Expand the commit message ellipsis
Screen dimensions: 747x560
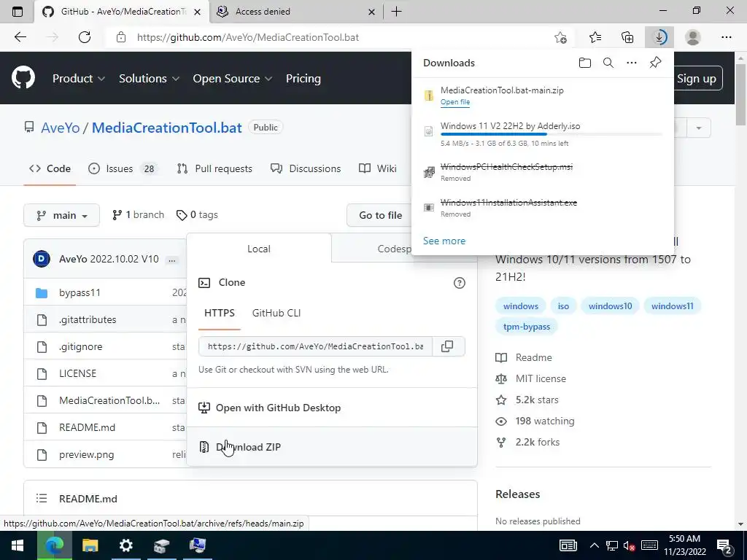172,260
